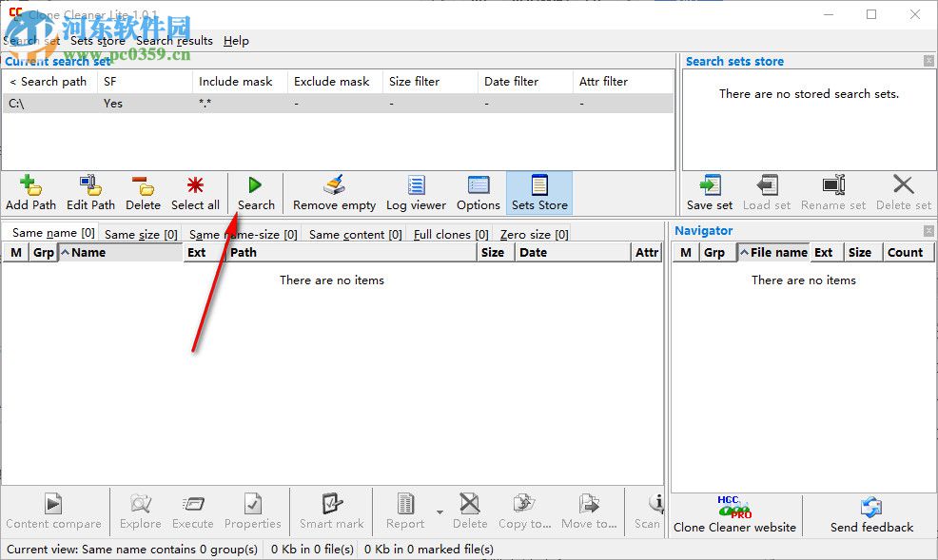938x560 pixels.
Task: Click the Send feedback button
Action: coord(871,515)
